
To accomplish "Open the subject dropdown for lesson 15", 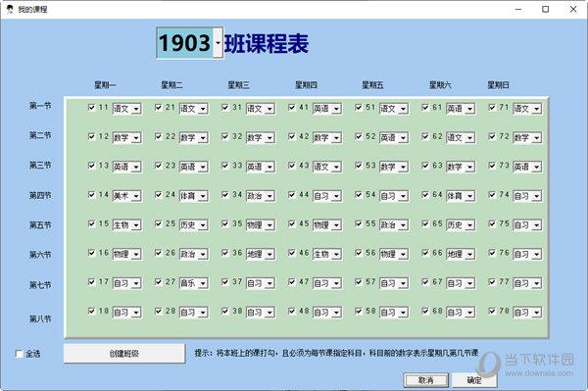I will pyautogui.click(x=136, y=225).
